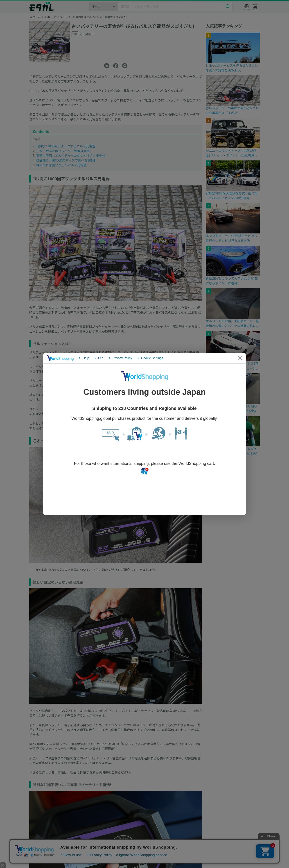Click the warehouse truck illustration icon

[135, 434]
